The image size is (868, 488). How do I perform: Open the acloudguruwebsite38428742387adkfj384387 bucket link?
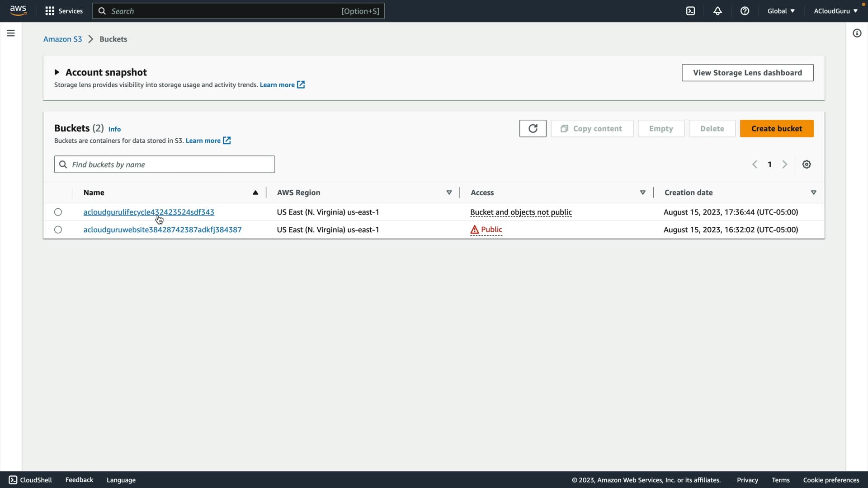point(162,230)
